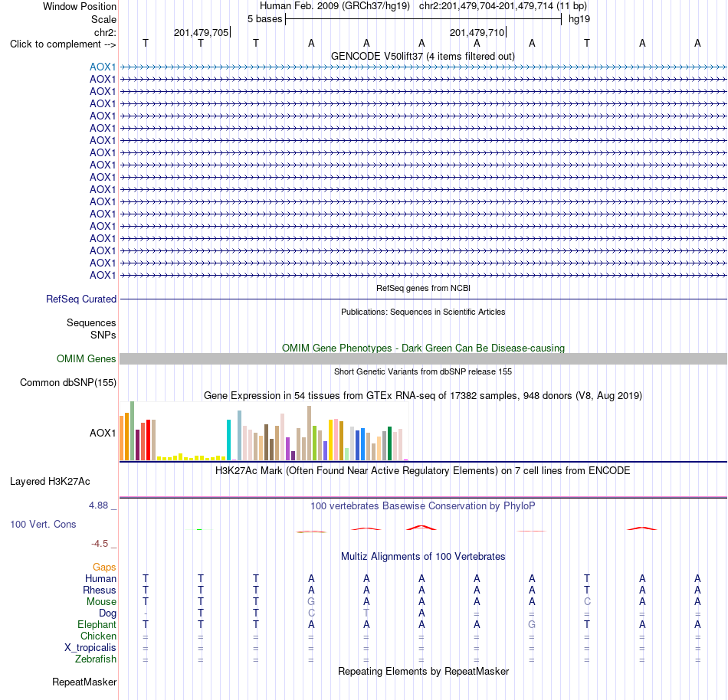Screen dimensions: 728x700
Task: Click the Elephant species label
Action: (97, 624)
